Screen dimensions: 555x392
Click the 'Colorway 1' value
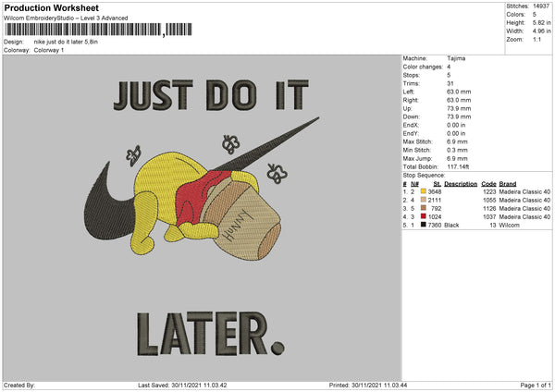pos(49,50)
